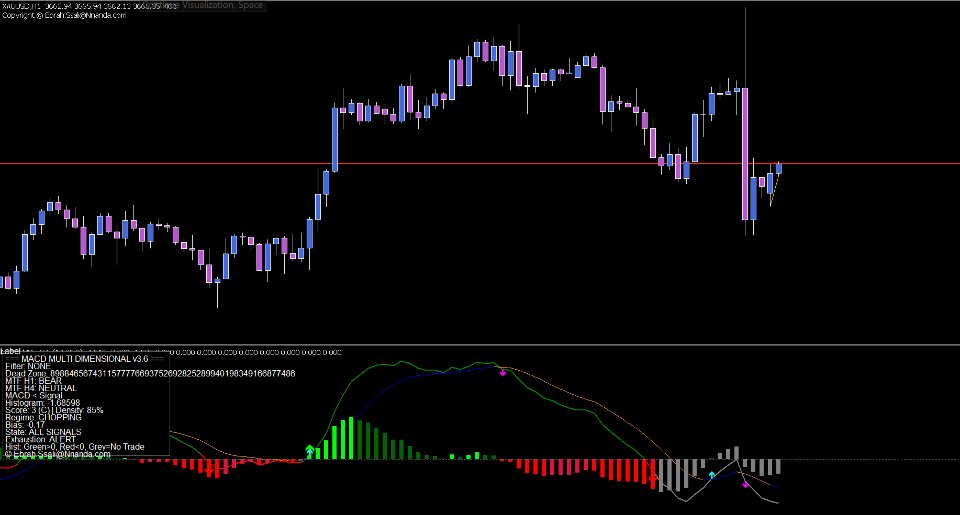Click the "MTF H1: BEAR" line
Screen dimensions: 960x515
point(34,381)
